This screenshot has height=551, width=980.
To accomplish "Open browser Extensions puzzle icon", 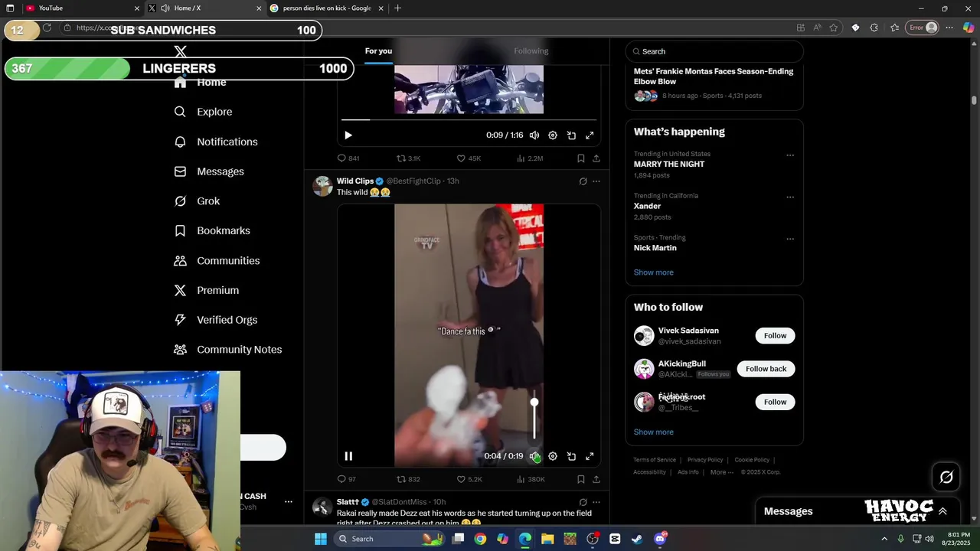I will pos(874,28).
